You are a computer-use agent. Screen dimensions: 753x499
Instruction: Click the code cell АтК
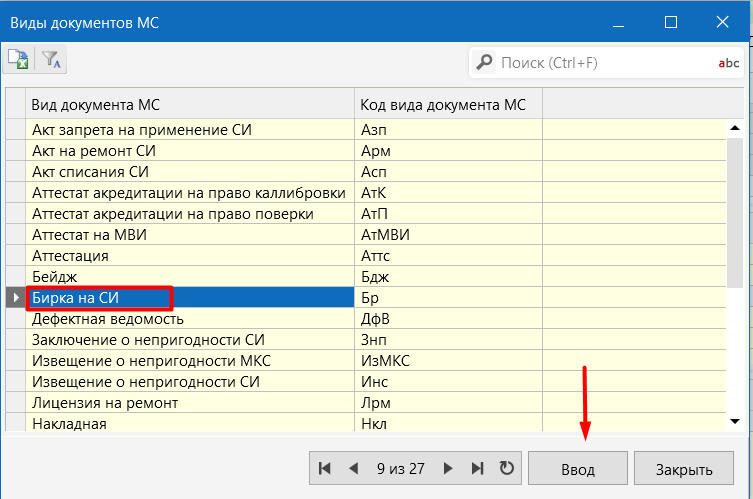point(449,193)
